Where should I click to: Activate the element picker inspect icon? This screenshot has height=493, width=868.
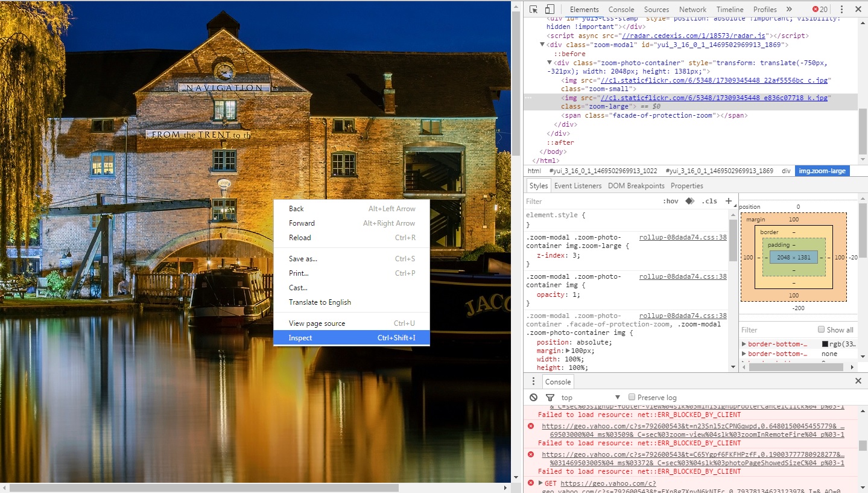point(534,9)
